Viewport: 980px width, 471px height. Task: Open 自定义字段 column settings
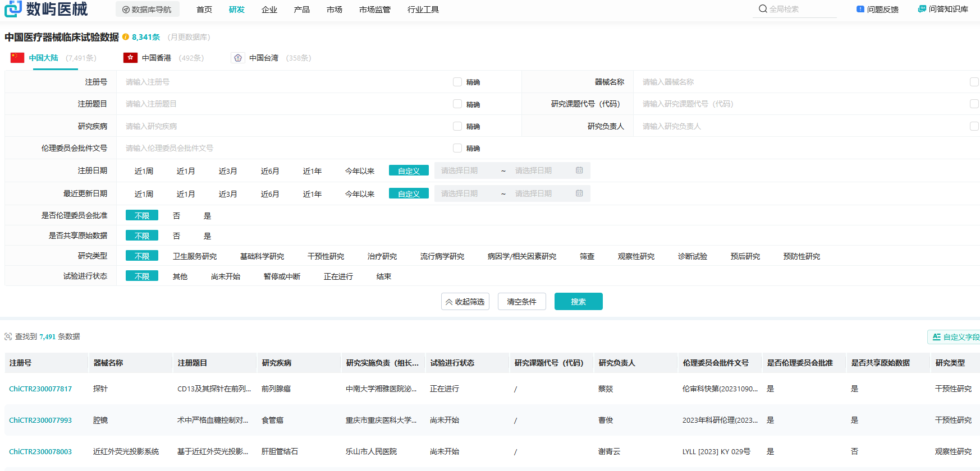pyautogui.click(x=955, y=337)
